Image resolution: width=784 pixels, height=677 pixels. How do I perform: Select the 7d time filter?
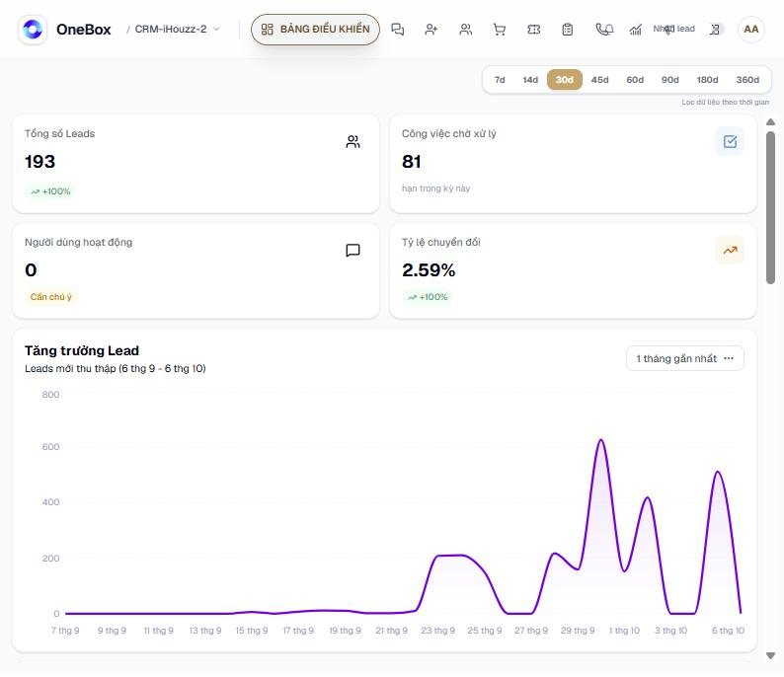[500, 80]
